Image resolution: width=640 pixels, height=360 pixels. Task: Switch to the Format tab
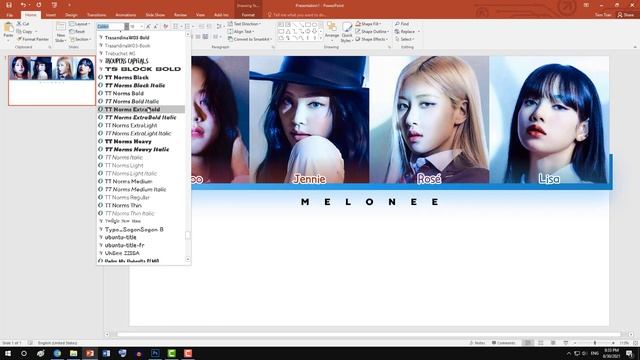[x=248, y=15]
